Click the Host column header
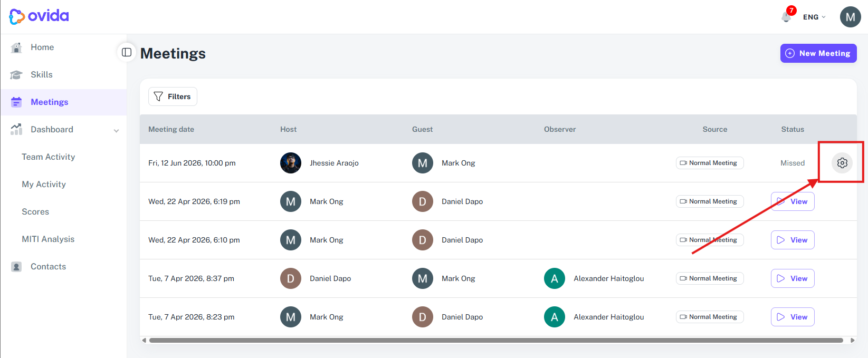868x358 pixels. click(288, 129)
